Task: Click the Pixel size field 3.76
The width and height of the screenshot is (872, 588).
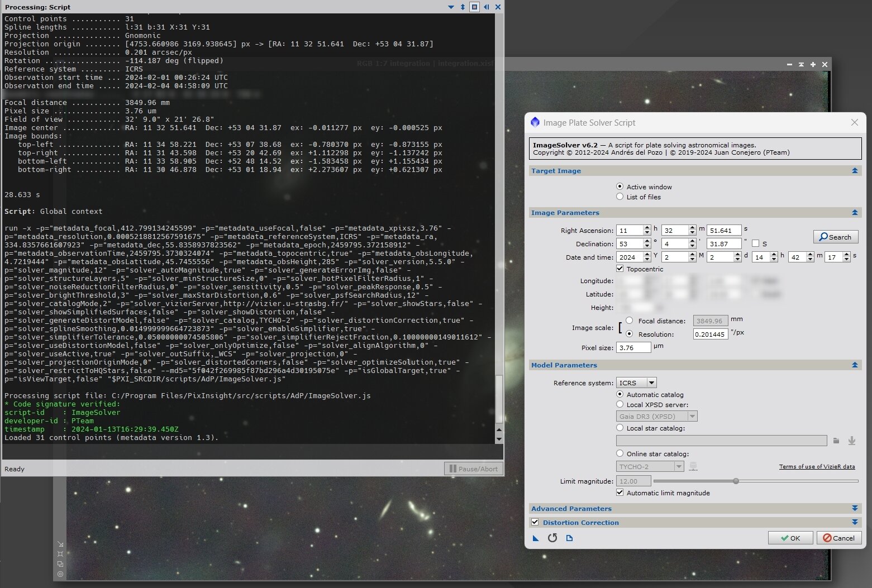Action: (633, 347)
